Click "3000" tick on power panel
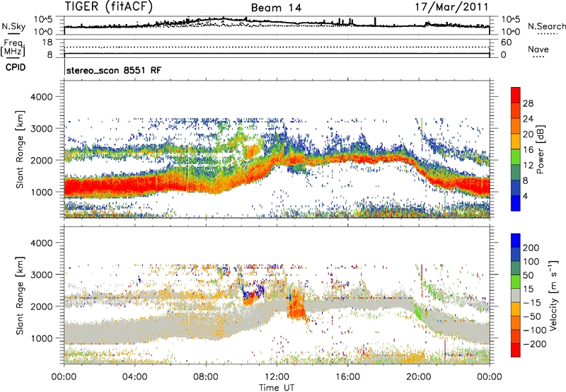Image resolution: width=566 pixels, height=392 pixels. tap(41, 129)
